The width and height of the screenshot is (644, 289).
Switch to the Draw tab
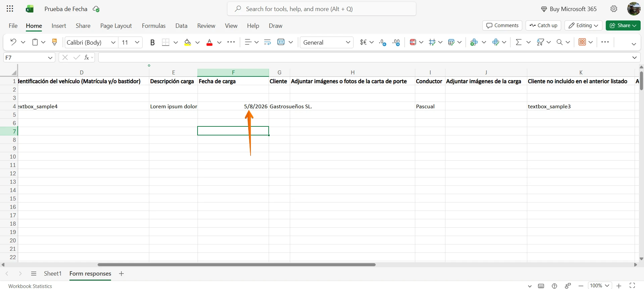point(275,26)
